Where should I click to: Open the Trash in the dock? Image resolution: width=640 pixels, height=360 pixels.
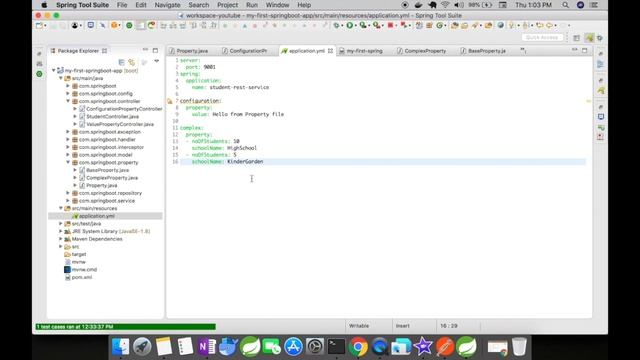pyautogui.click(x=519, y=347)
